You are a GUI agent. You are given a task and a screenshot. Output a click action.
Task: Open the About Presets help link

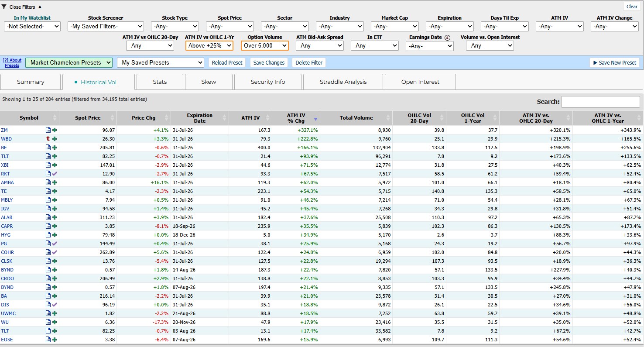tap(12, 62)
